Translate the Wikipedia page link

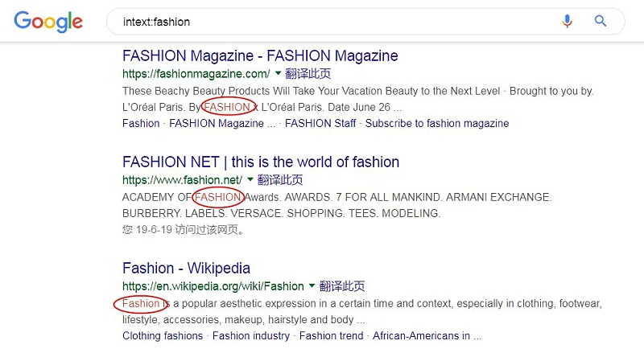(x=341, y=286)
